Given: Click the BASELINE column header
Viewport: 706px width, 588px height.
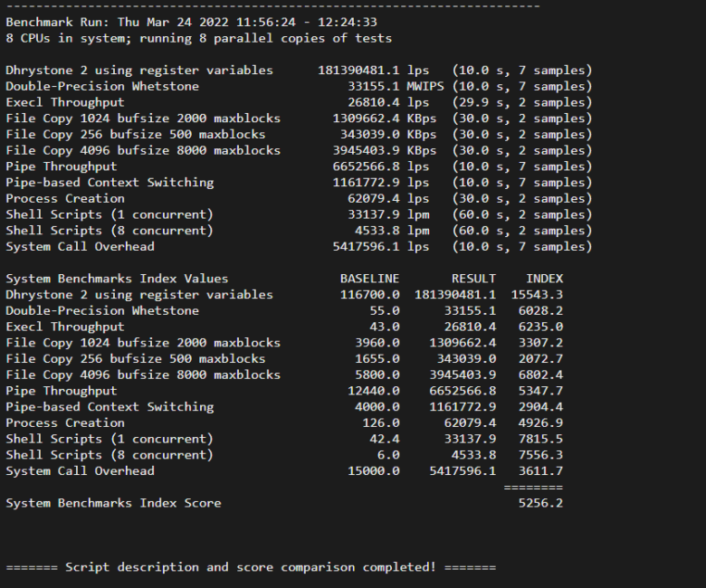Looking at the screenshot, I should [x=369, y=279].
